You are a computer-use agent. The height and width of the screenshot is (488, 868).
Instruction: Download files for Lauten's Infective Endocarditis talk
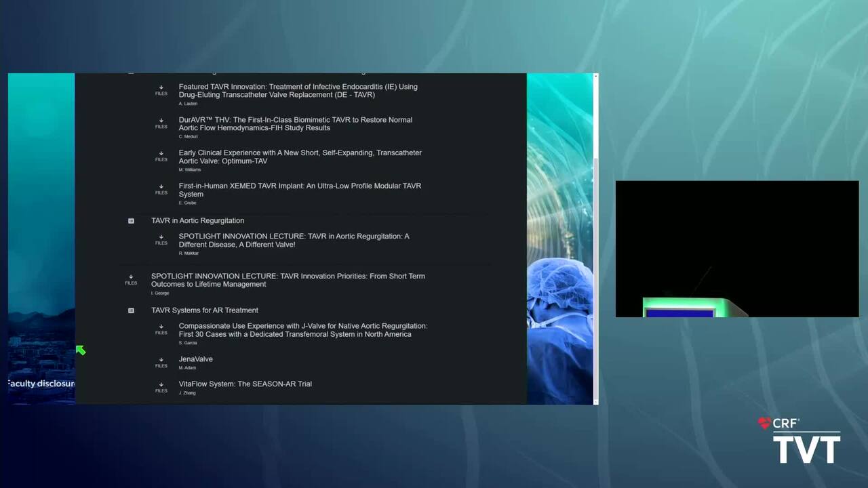click(x=161, y=90)
